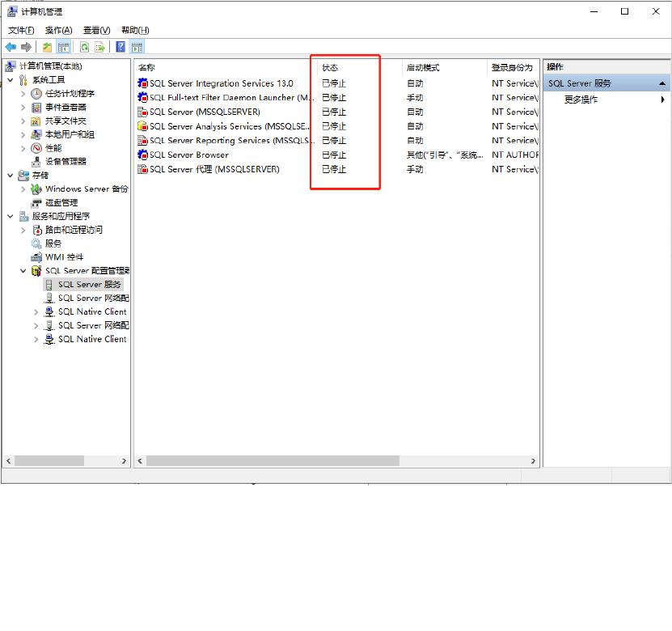Image resolution: width=672 pixels, height=631 pixels.
Task: Select the 事件查看器 icon in tree
Action: tap(36, 107)
